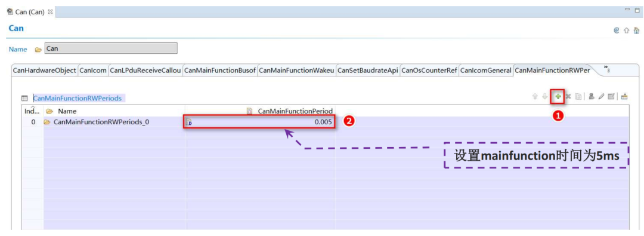Open the CanIcomGeneral tab

tap(486, 71)
